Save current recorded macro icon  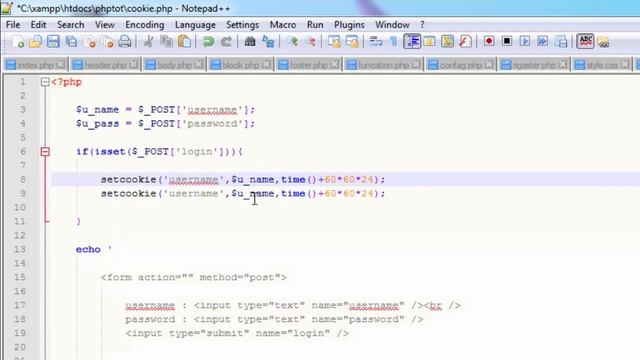point(561,42)
